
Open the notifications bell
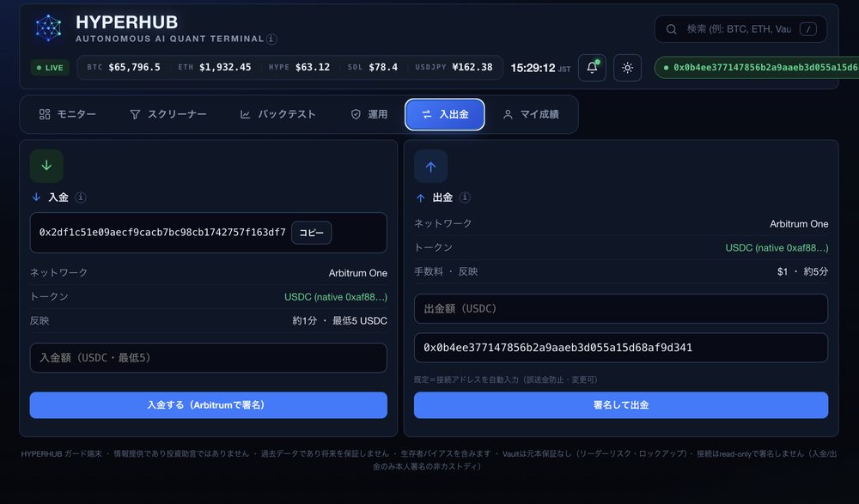(x=592, y=67)
